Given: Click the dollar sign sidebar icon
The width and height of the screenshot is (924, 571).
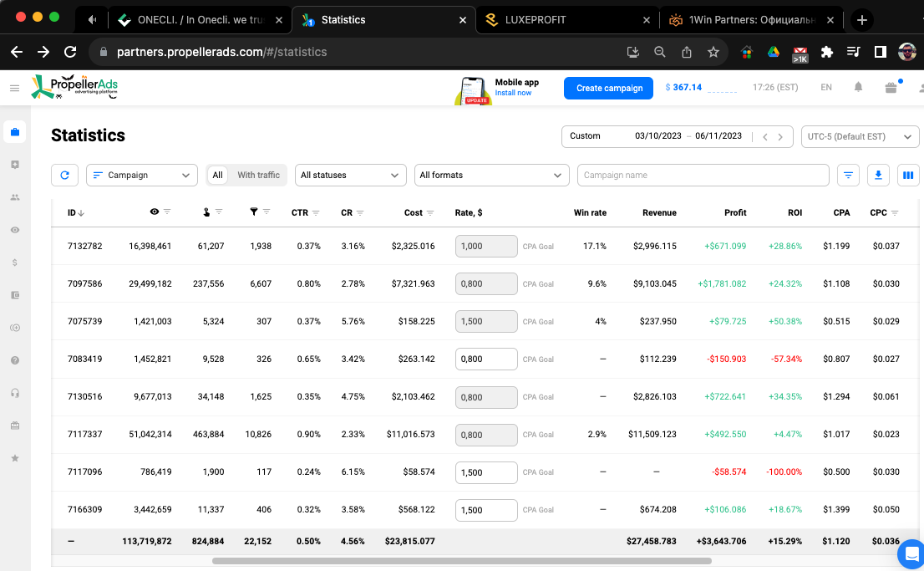Looking at the screenshot, I should coord(15,263).
